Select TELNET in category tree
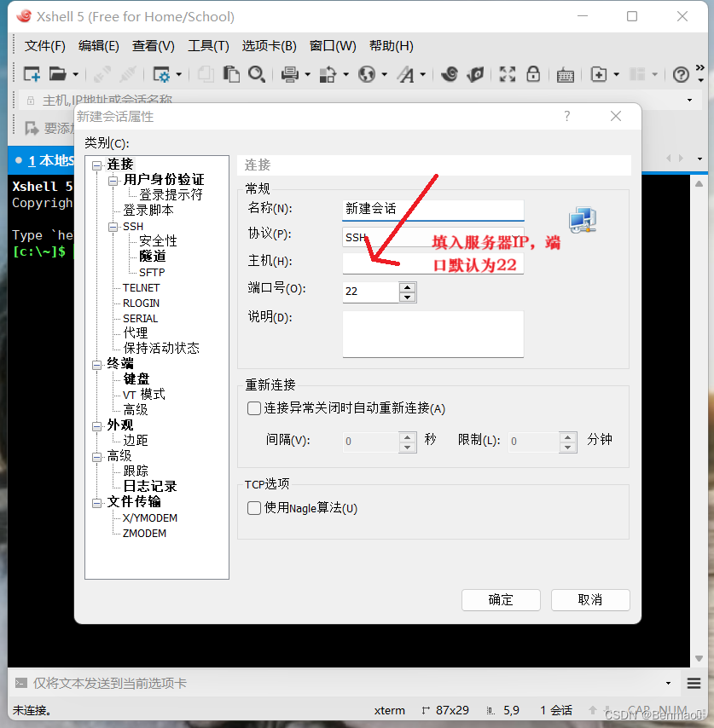The image size is (714, 728). click(142, 288)
